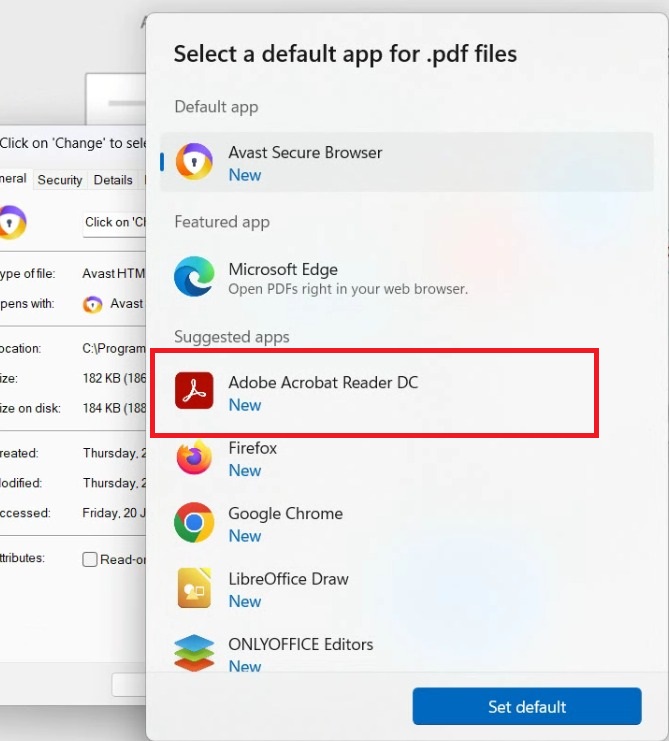This screenshot has height=741, width=669.
Task: Click the Google Chrome icon
Action: (x=194, y=522)
